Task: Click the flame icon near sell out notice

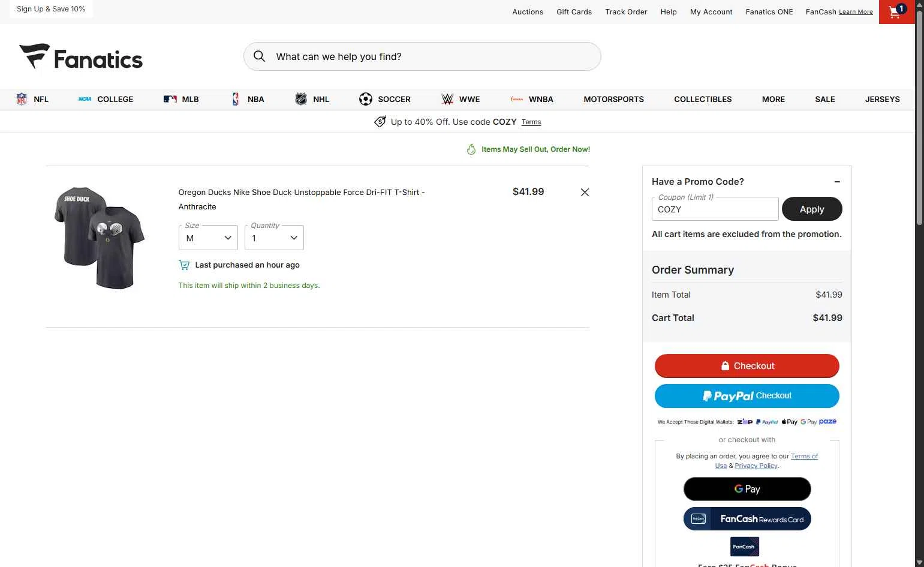Action: (x=471, y=149)
